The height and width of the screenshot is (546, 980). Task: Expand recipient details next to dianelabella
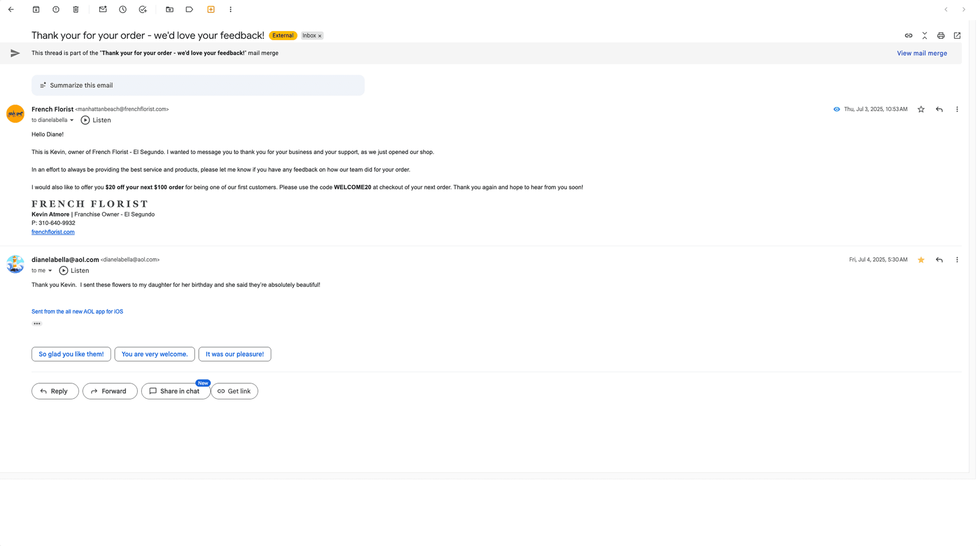(x=72, y=120)
